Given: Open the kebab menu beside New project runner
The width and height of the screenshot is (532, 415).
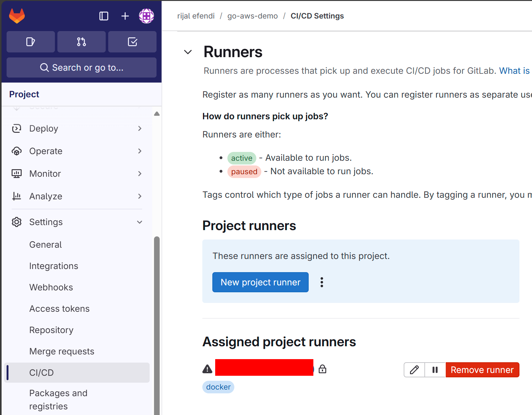Looking at the screenshot, I should tap(322, 282).
